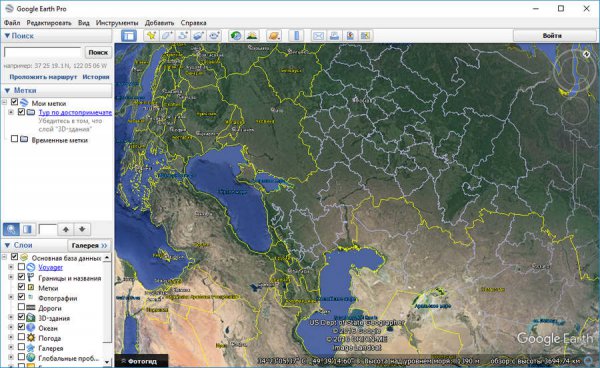Screen dimensions: 600x368
Task: Uncheck the sightseeing tour folder checkbox
Action: 21,112
